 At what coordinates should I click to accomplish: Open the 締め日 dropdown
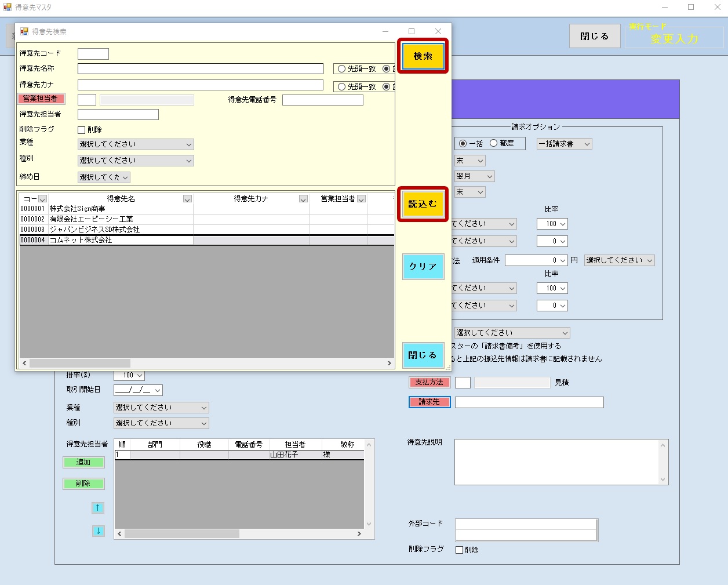(x=104, y=177)
